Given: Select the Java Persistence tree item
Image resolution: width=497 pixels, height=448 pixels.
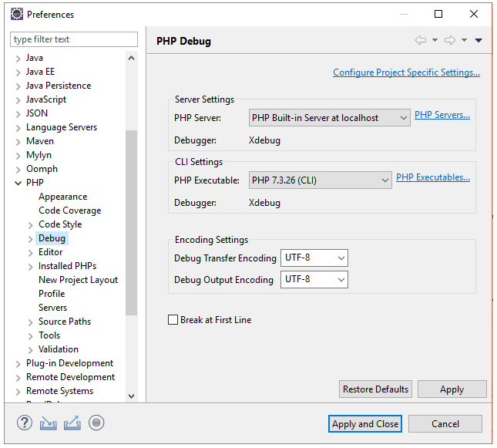Looking at the screenshot, I should pyautogui.click(x=59, y=86).
